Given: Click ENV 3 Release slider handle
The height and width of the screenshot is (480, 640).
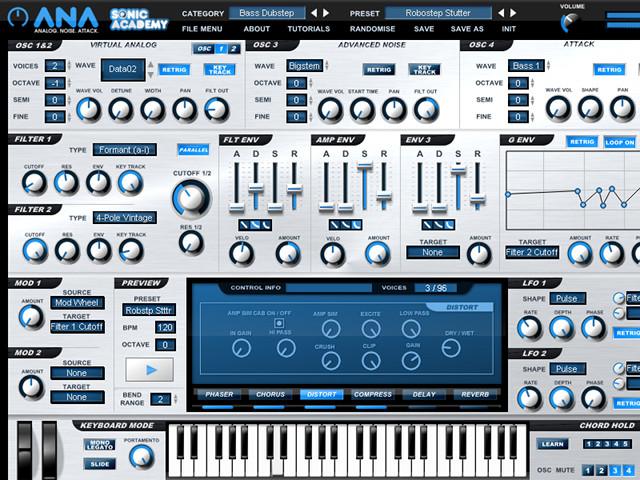Looking at the screenshot, I should point(477,200).
